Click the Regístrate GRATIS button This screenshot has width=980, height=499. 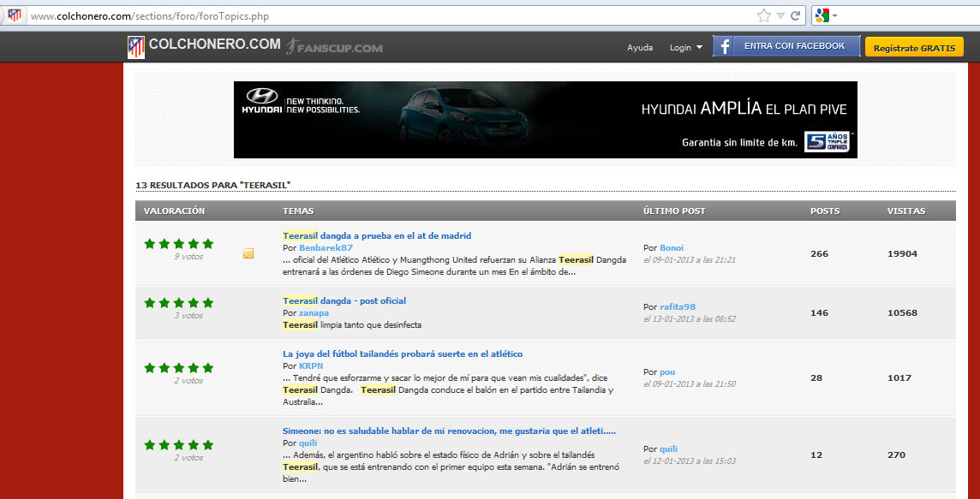914,47
